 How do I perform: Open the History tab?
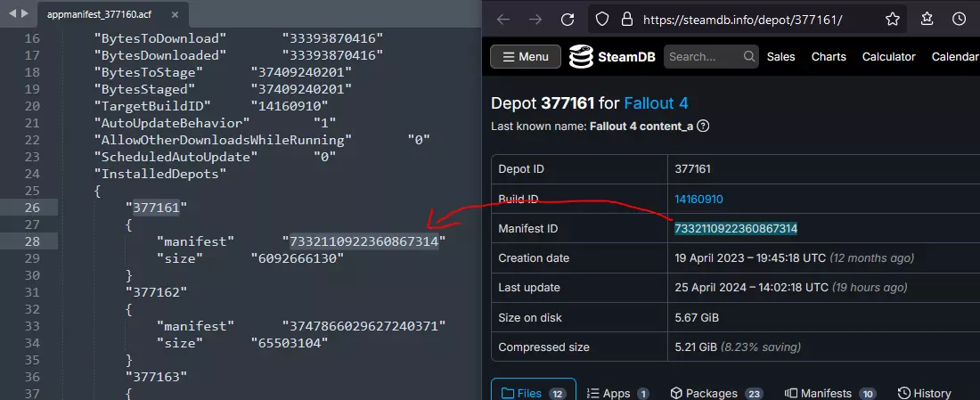[925, 393]
